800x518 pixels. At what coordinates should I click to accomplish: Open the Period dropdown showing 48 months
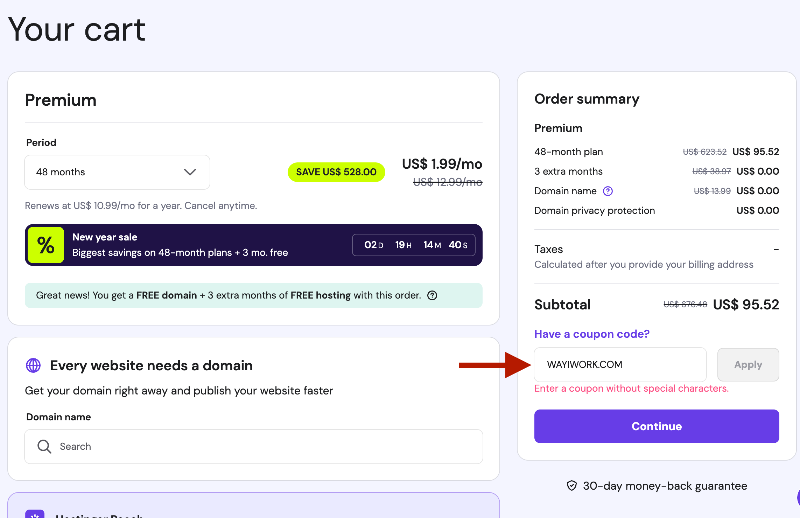(117, 172)
